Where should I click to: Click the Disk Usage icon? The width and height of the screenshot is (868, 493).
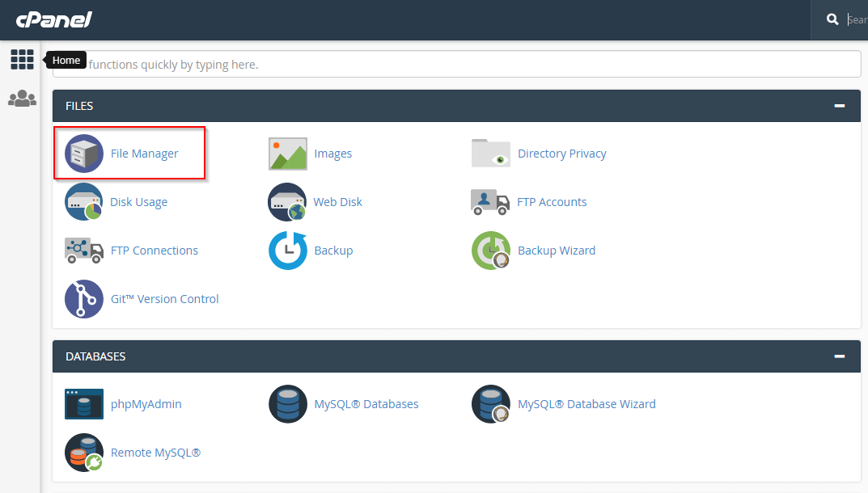click(x=83, y=202)
